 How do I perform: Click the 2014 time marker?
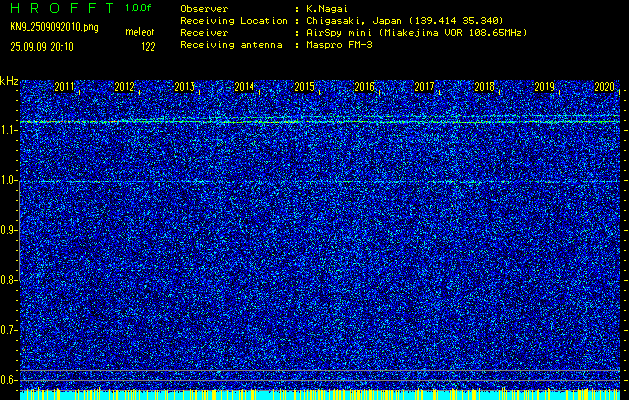pos(244,87)
